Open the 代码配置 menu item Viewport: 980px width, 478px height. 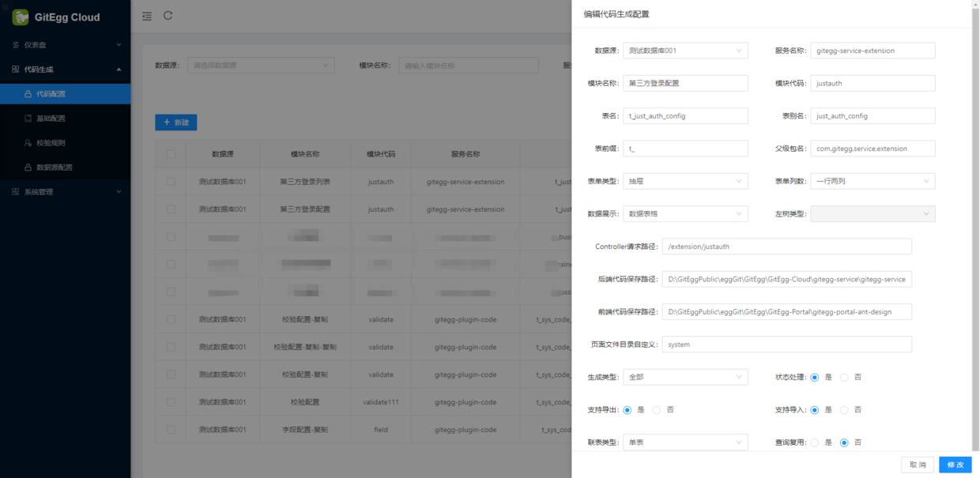tap(65, 94)
